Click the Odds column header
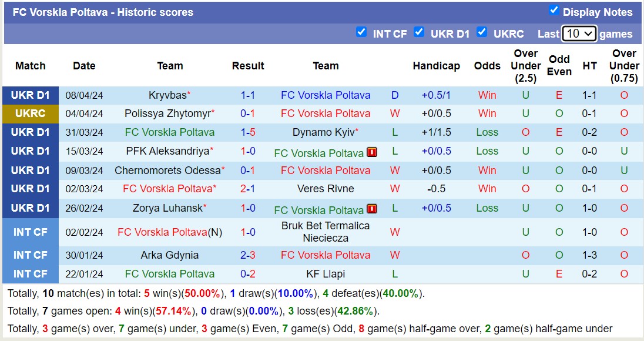The image size is (644, 341). [x=487, y=66]
